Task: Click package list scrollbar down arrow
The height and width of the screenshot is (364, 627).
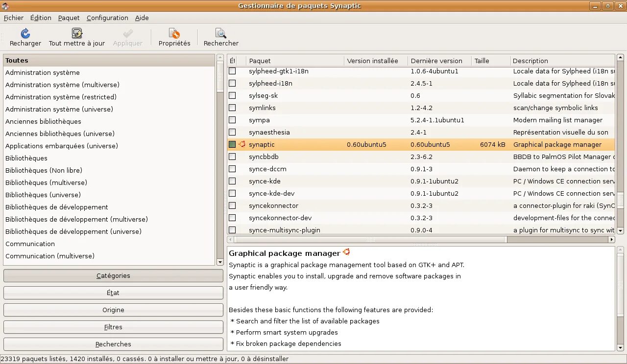Action: click(620, 230)
